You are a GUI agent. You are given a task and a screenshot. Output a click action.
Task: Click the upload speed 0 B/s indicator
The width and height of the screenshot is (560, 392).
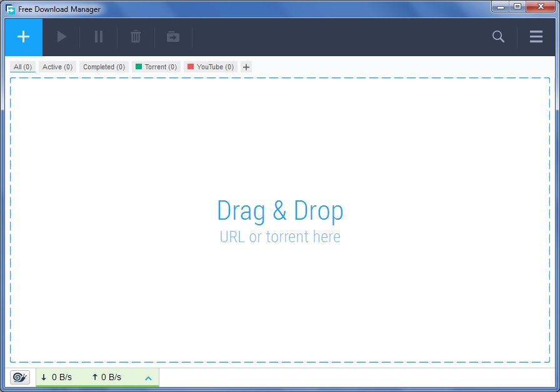pos(108,377)
